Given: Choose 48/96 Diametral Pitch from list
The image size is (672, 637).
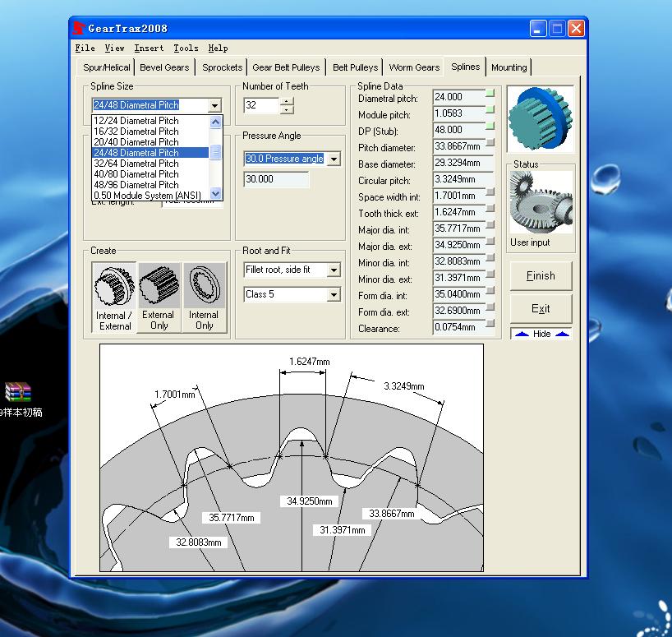Looking at the screenshot, I should [150, 185].
